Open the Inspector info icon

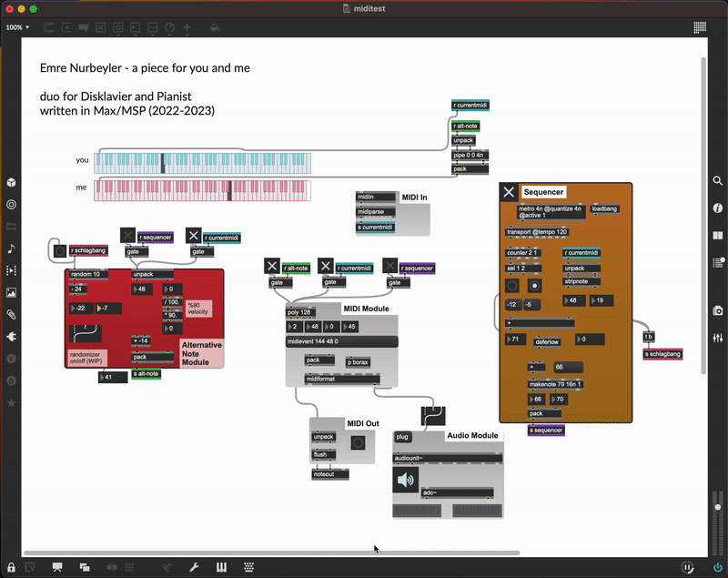[718, 208]
